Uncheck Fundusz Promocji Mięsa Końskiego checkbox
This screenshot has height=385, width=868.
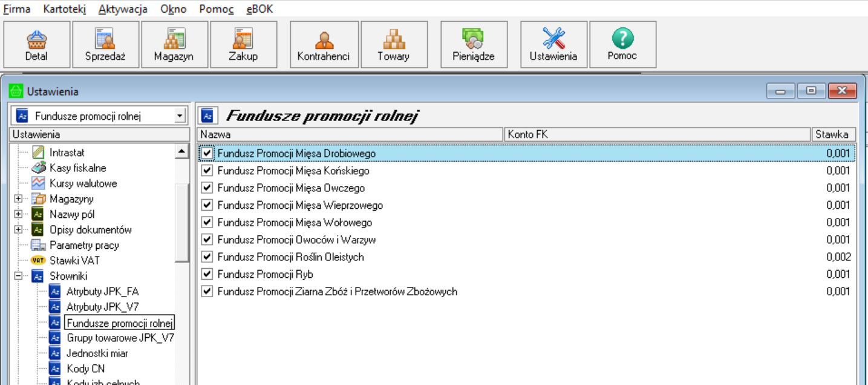click(x=207, y=171)
